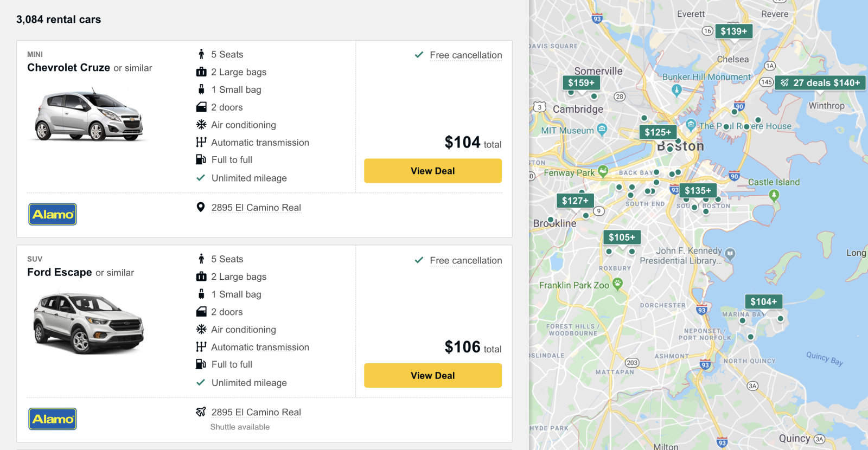Click the $127+ marker near Brookline
This screenshot has height=450, width=868.
[575, 201]
